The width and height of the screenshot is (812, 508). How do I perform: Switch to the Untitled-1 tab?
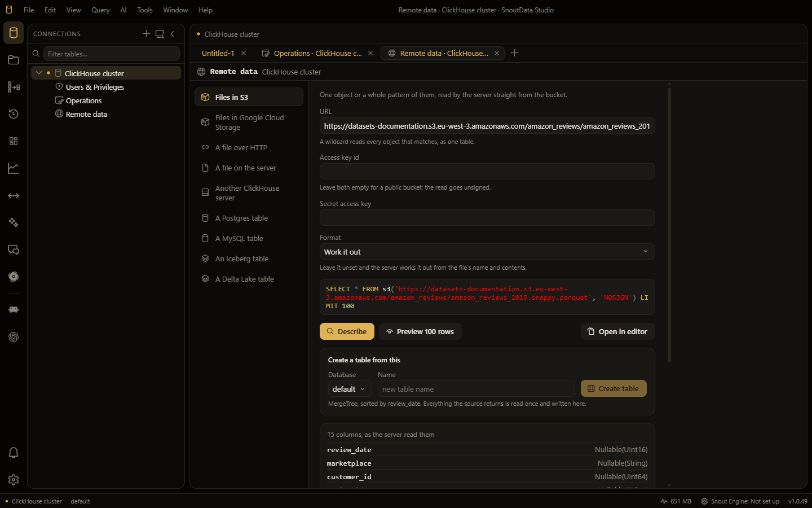click(218, 53)
